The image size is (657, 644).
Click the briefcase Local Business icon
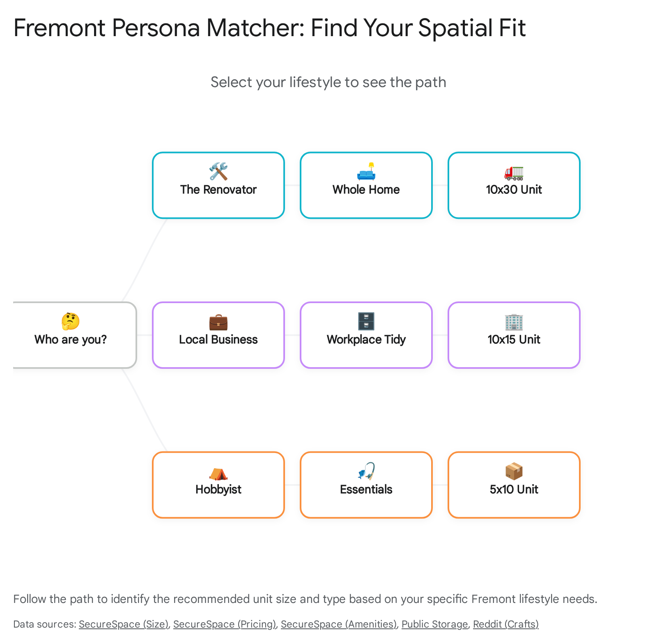pyautogui.click(x=218, y=322)
